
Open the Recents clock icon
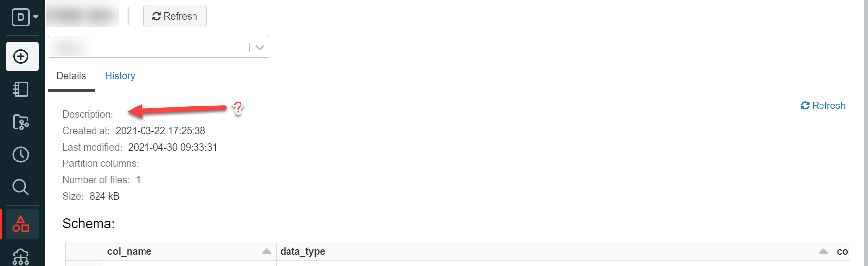pyautogui.click(x=21, y=155)
